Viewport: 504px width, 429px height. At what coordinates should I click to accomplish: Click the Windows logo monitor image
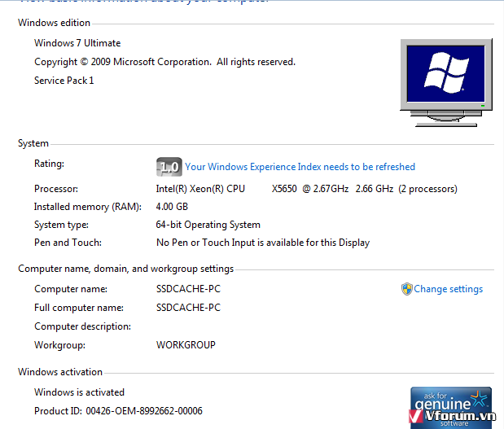coord(446,83)
